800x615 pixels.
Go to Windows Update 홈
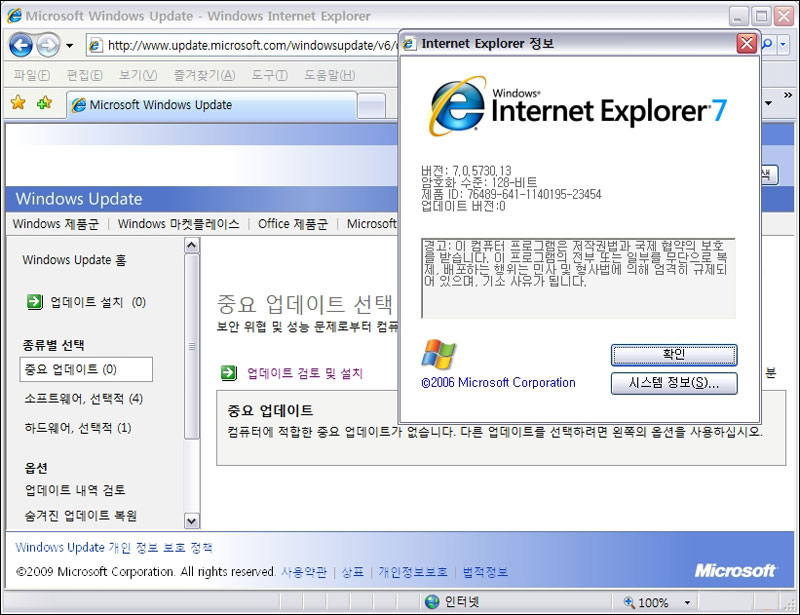[74, 260]
